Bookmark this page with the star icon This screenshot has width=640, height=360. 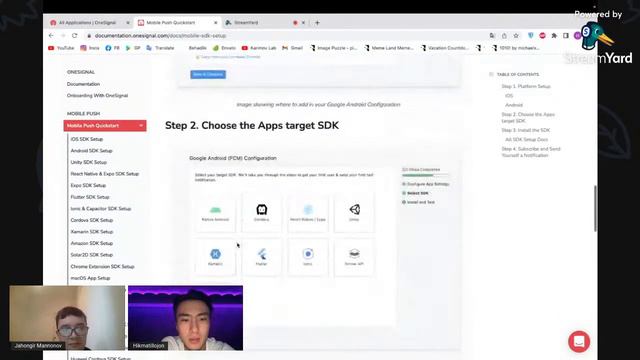[x=516, y=36]
